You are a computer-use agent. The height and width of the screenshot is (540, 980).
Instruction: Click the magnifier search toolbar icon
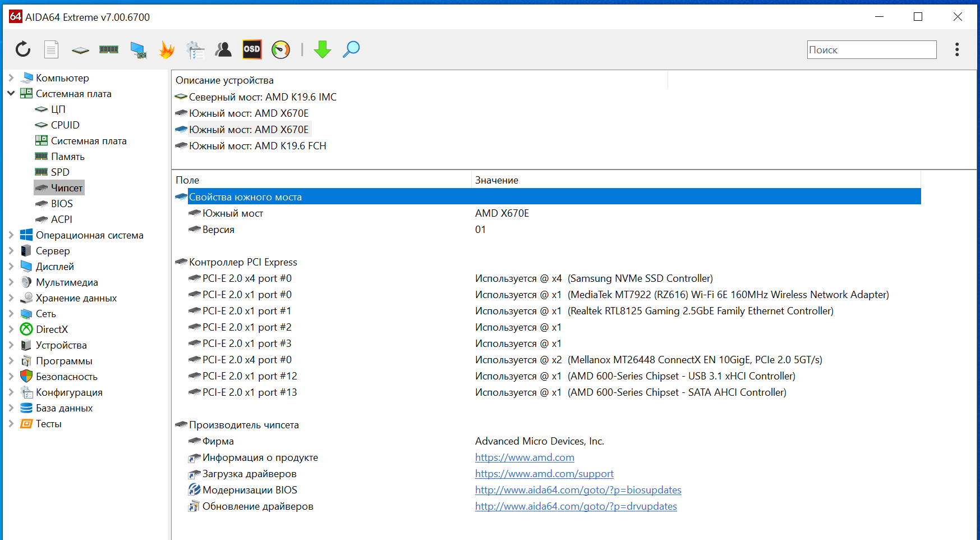[x=351, y=49]
